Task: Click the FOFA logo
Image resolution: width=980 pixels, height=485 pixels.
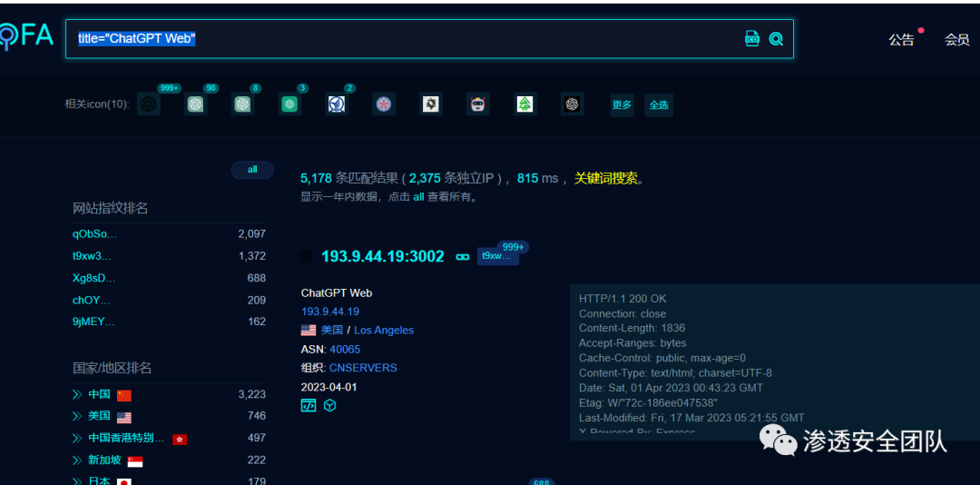Action: 27,37
